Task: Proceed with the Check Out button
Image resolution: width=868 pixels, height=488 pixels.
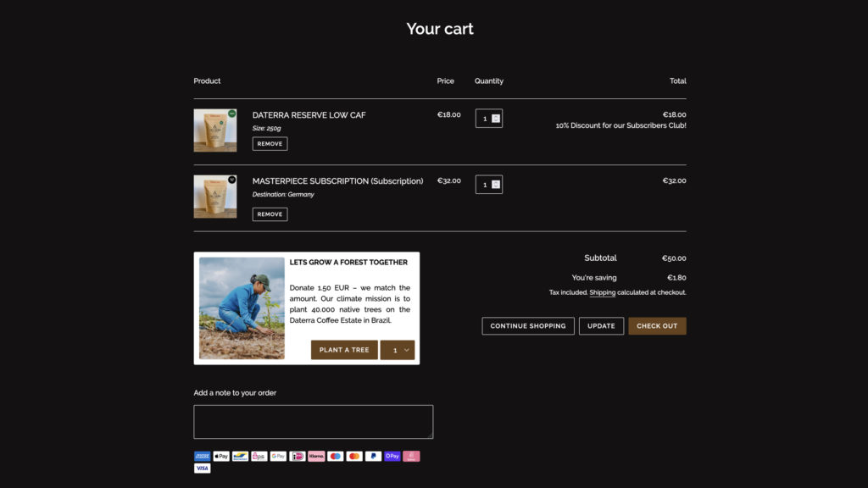Action: pos(657,326)
